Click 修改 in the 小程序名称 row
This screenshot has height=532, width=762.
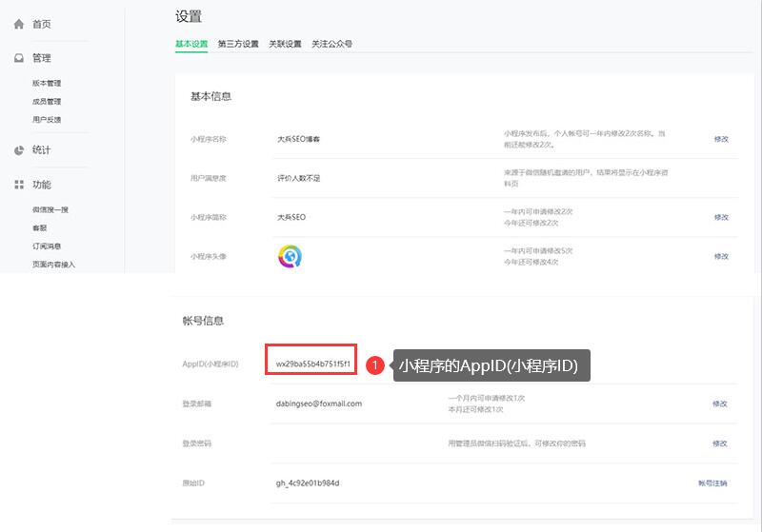tap(721, 139)
